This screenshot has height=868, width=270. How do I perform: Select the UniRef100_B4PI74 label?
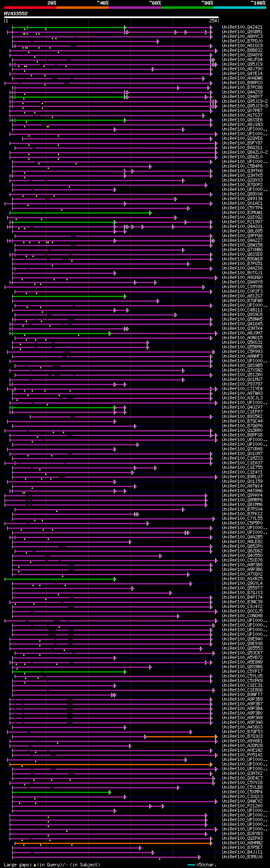(x=242, y=597)
